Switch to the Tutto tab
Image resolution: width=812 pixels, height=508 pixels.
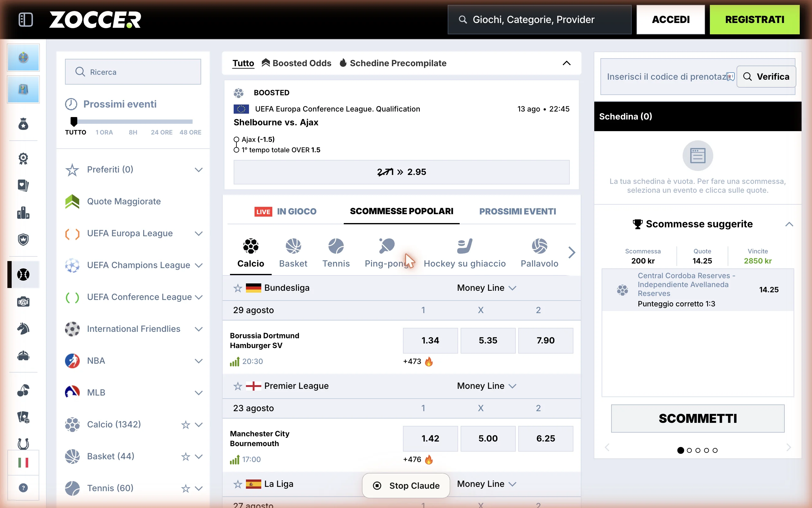pyautogui.click(x=243, y=63)
